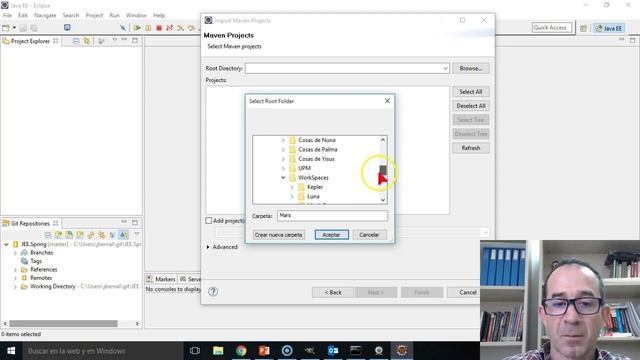Click Cancel in Import Maven Projects

coord(467,292)
